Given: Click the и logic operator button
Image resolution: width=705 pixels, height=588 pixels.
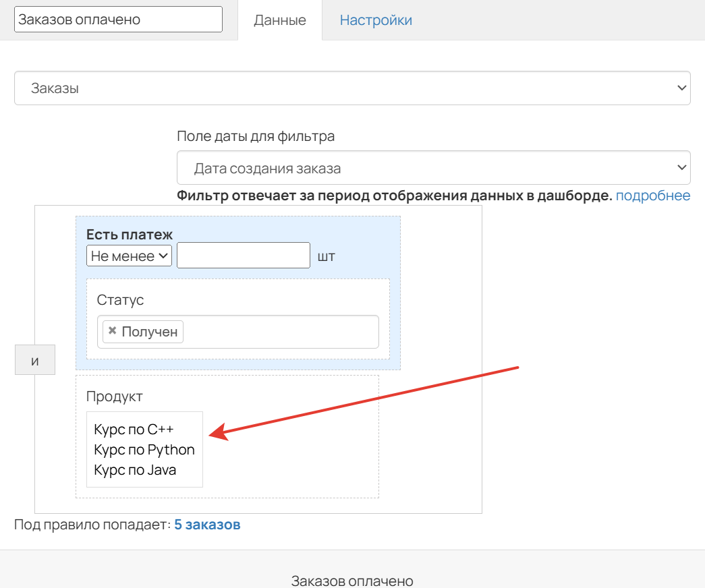Looking at the screenshot, I should tap(34, 359).
